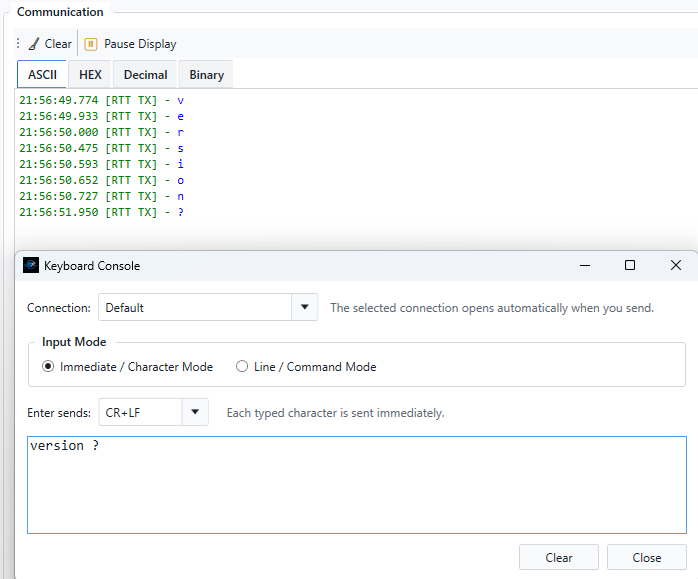Click the log line 21:56:50.652 with 'o'
This screenshot has width=698, height=579.
pos(101,180)
